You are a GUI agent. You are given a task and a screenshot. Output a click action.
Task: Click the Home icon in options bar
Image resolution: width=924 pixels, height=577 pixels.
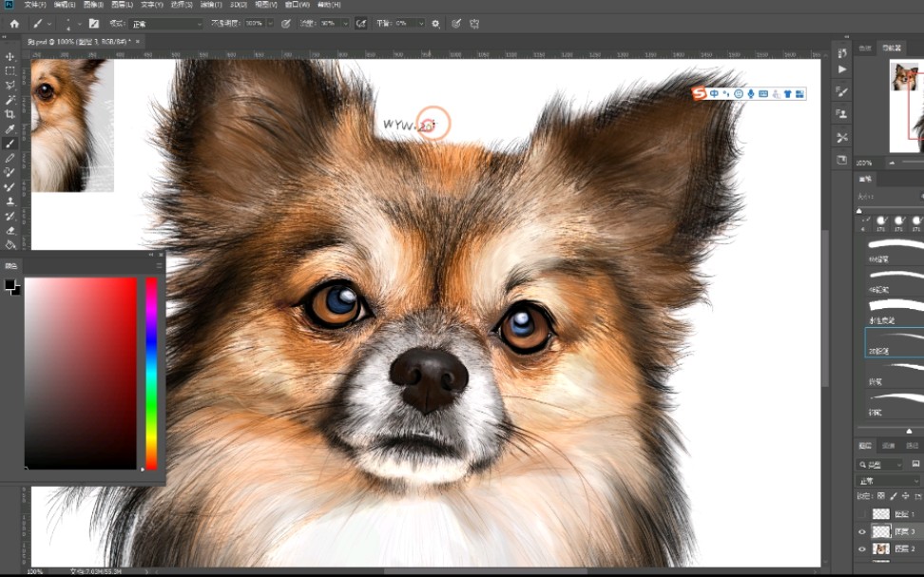coord(14,24)
